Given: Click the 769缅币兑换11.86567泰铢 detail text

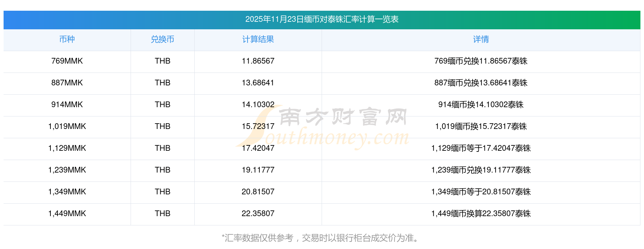Looking at the screenshot, I should click(481, 61).
